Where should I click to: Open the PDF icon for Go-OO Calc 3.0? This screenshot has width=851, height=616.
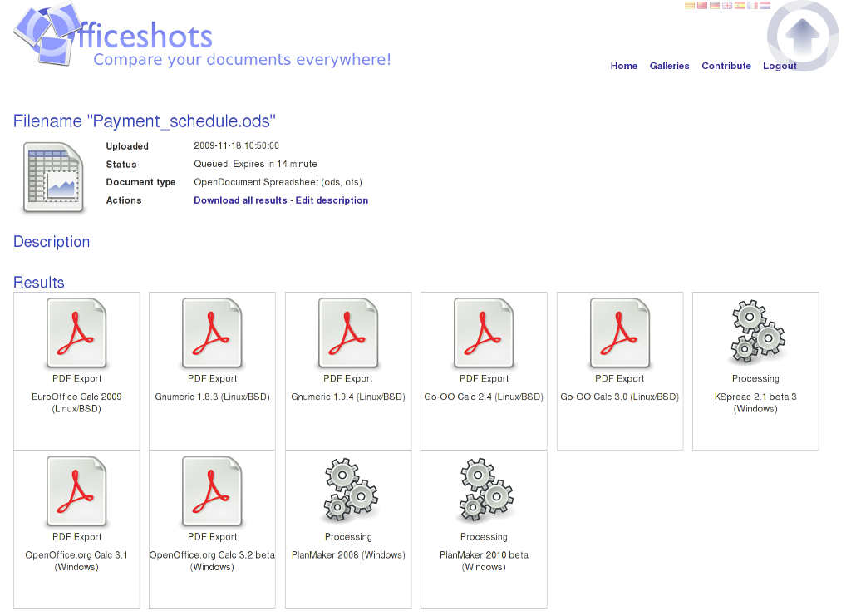(x=620, y=333)
